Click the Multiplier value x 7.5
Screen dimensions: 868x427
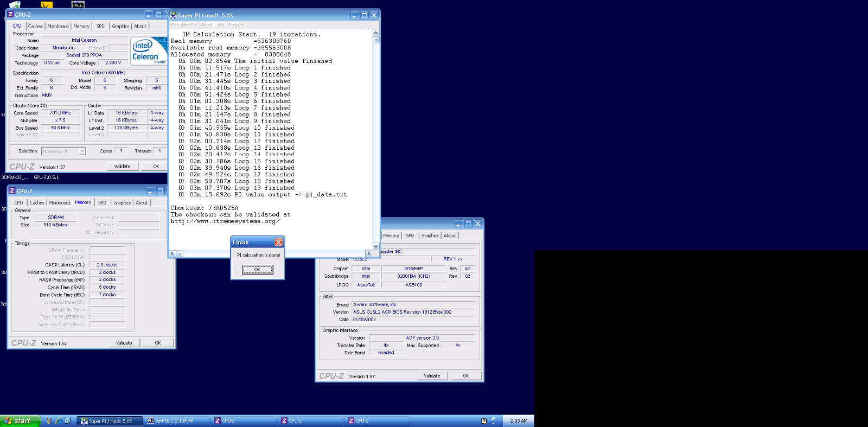click(x=60, y=120)
